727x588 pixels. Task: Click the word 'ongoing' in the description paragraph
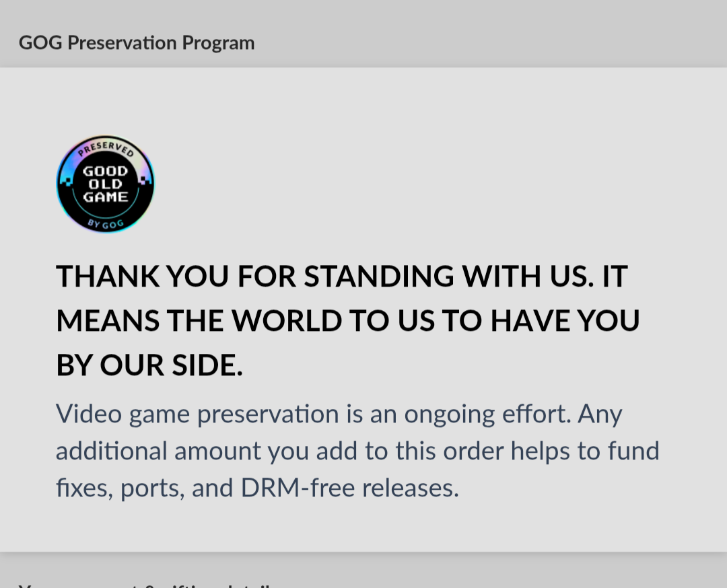point(449,414)
